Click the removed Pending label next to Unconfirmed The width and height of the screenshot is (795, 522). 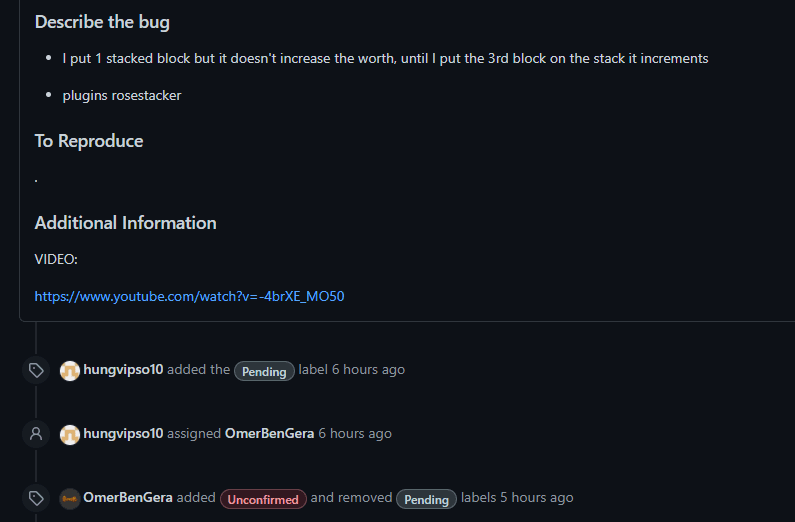tap(426, 499)
